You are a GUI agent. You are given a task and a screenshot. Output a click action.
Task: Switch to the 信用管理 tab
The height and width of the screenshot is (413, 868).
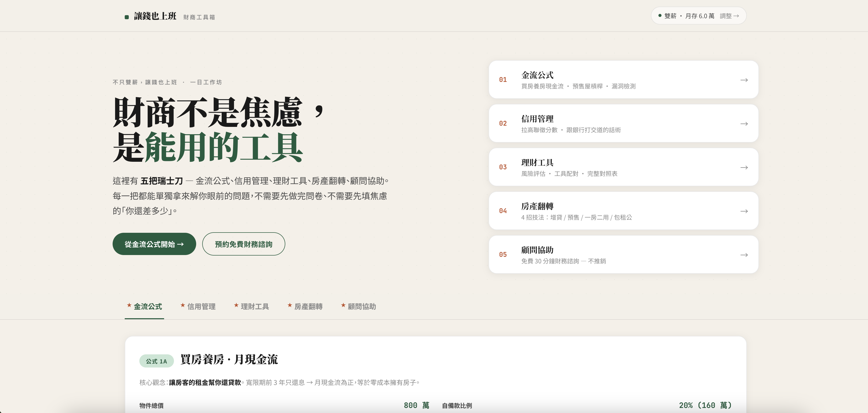click(198, 306)
